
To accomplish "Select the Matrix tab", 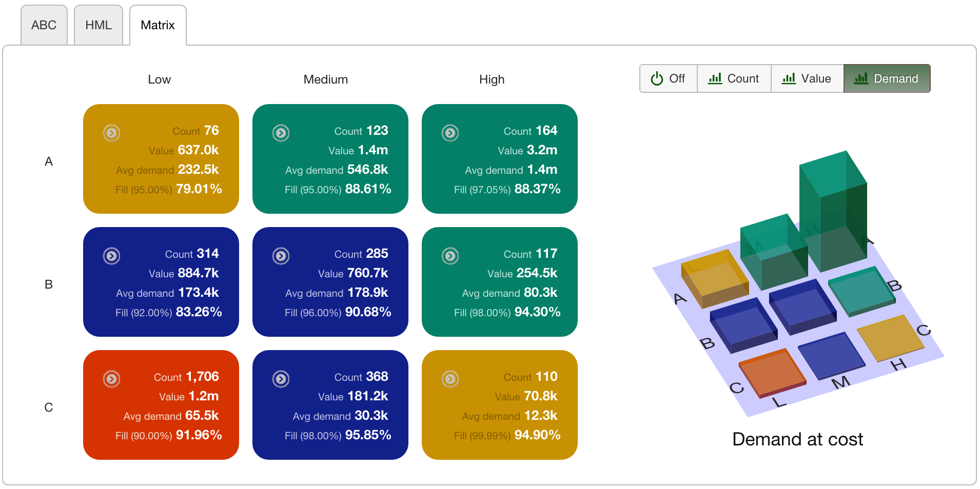I will click(x=158, y=25).
